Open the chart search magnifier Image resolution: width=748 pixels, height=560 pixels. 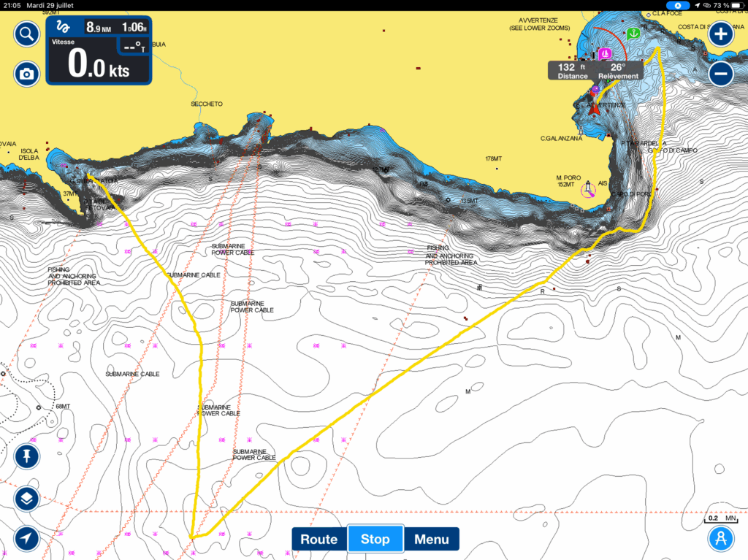click(x=27, y=34)
